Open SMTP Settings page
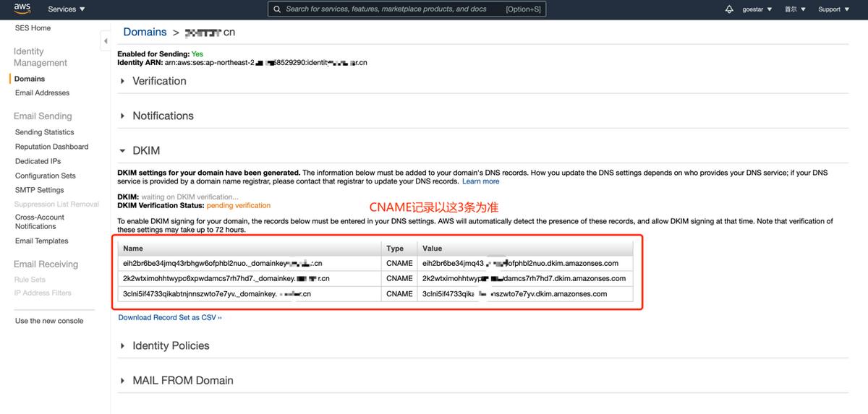This screenshot has height=414, width=868. click(x=40, y=190)
